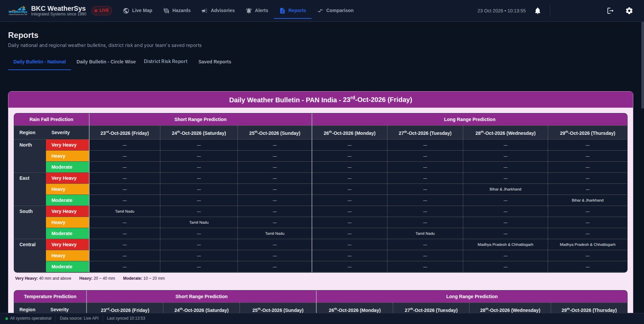Click Tamil Nadu under 24th-Oct-2026 Saturday
Viewport: 644px width, 324px height.
click(199, 223)
